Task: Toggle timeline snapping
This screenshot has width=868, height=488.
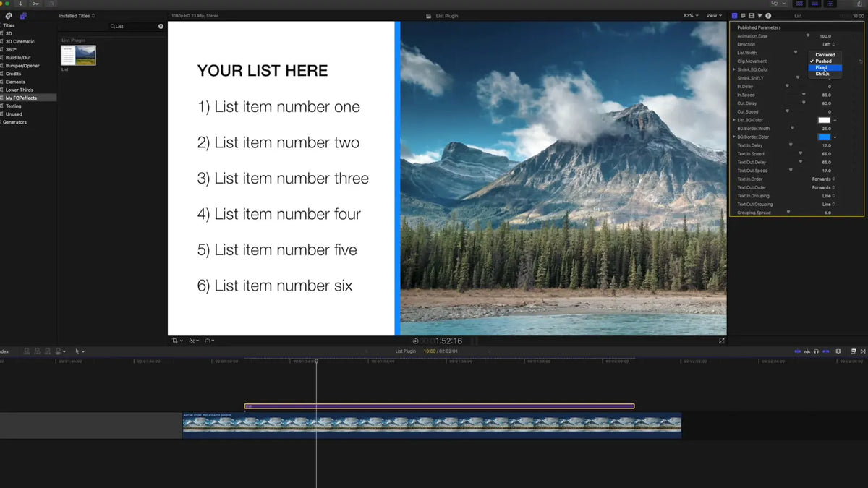Action: point(826,351)
